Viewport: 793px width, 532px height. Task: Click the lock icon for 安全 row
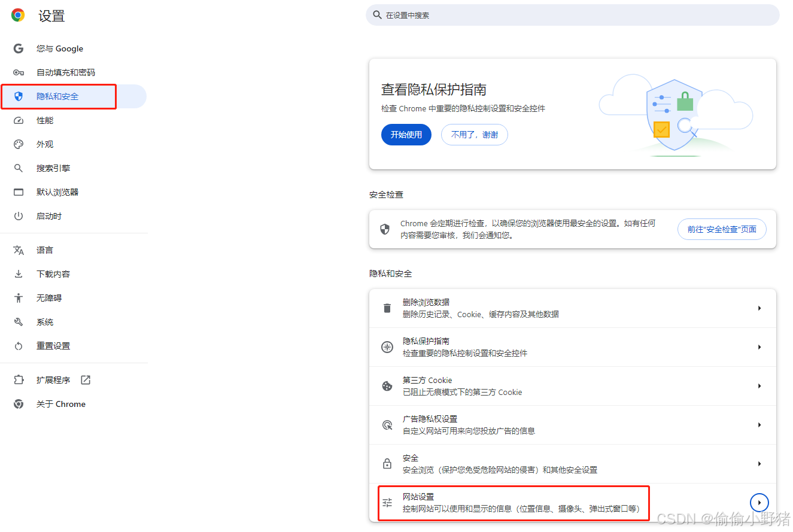(387, 464)
